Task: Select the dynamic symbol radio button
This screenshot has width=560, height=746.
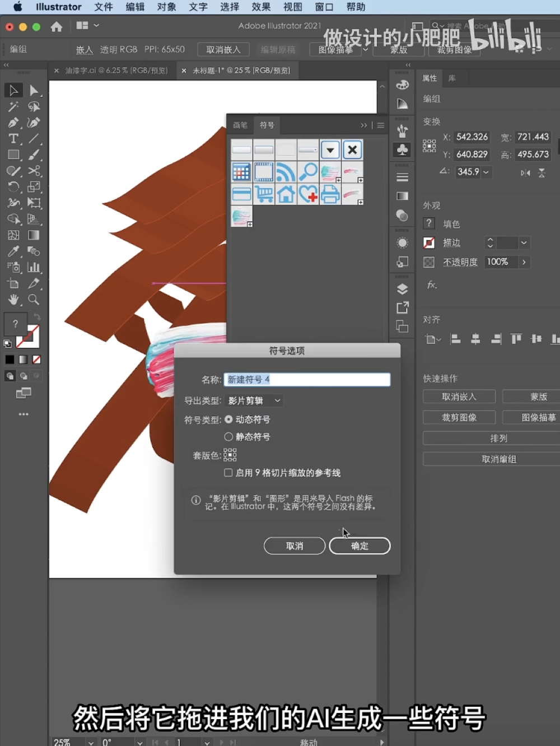Action: point(228,419)
